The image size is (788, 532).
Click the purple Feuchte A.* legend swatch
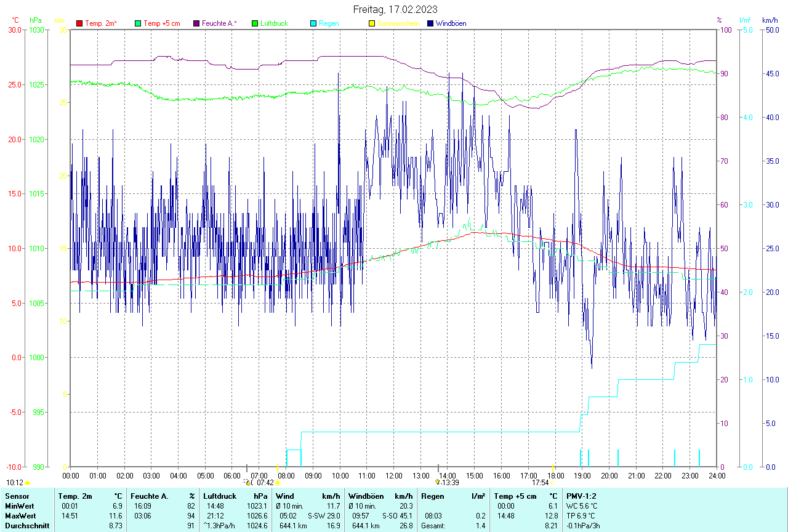click(196, 23)
